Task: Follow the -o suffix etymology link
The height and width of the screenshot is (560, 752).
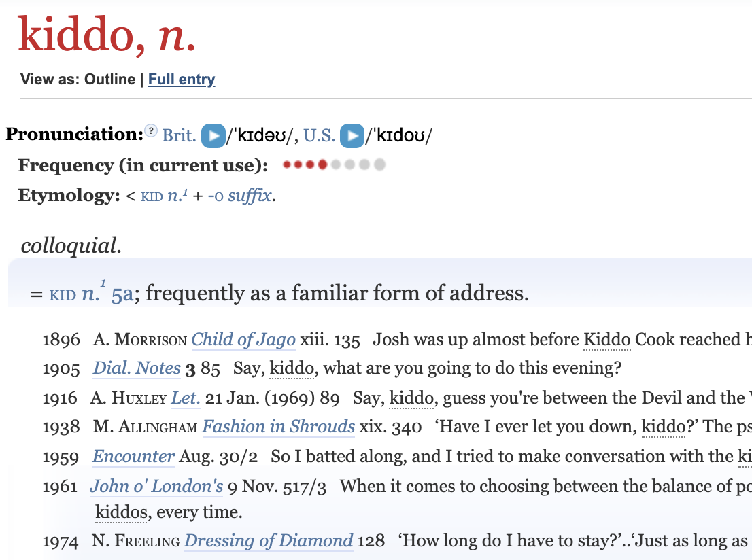Action: point(240,196)
